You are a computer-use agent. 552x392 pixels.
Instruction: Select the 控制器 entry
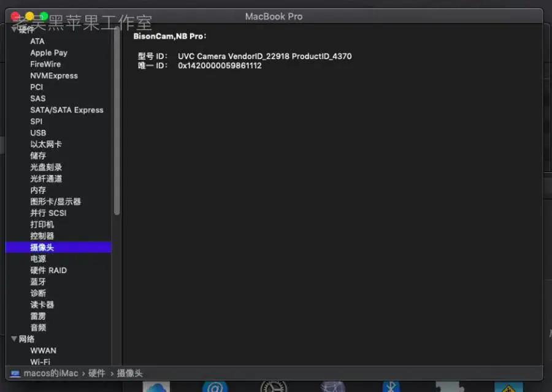(42, 236)
